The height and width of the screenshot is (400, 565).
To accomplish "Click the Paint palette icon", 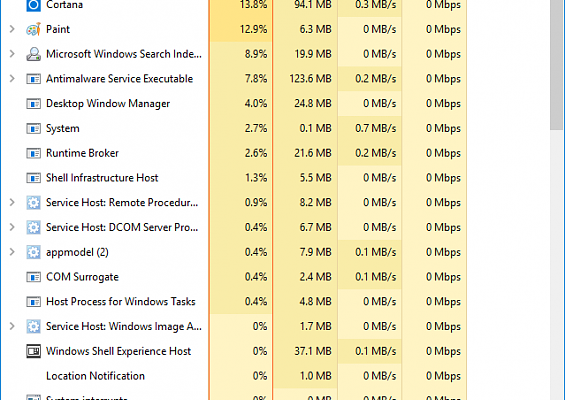I will 34,29.
